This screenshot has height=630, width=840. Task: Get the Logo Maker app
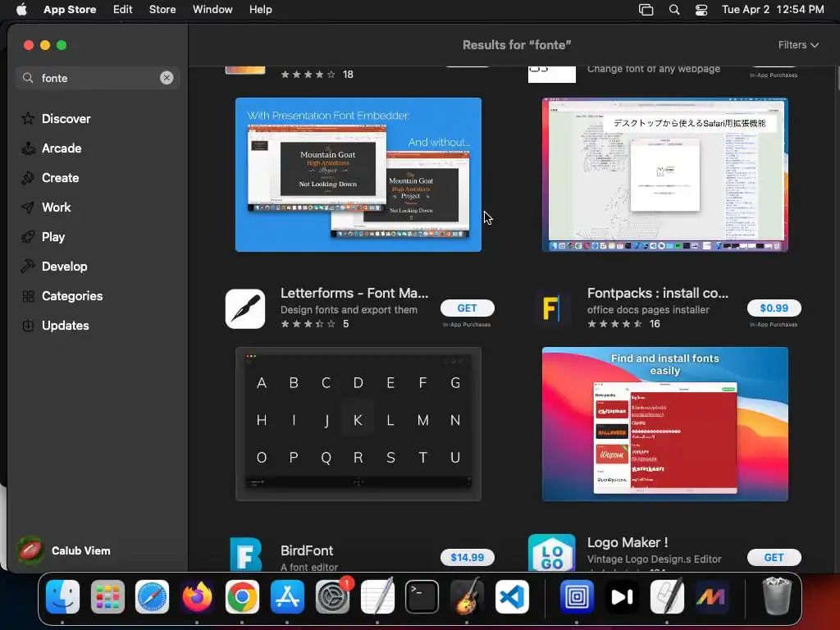(774, 557)
